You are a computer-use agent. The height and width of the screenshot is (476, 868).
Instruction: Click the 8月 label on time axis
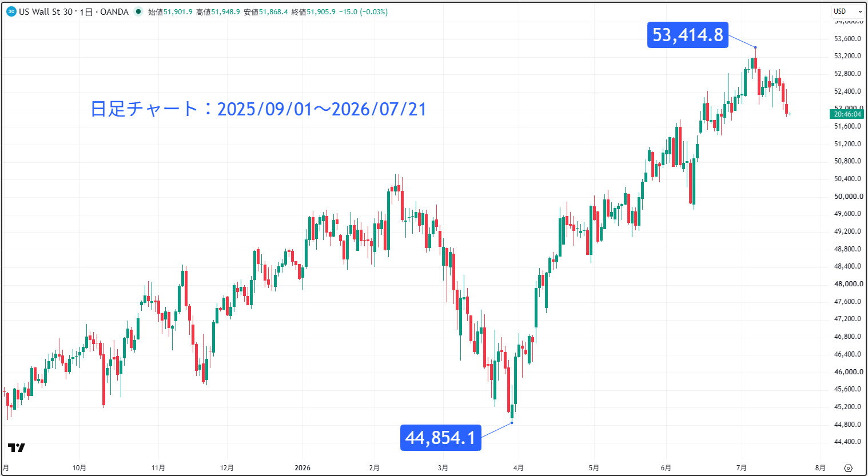(820, 468)
